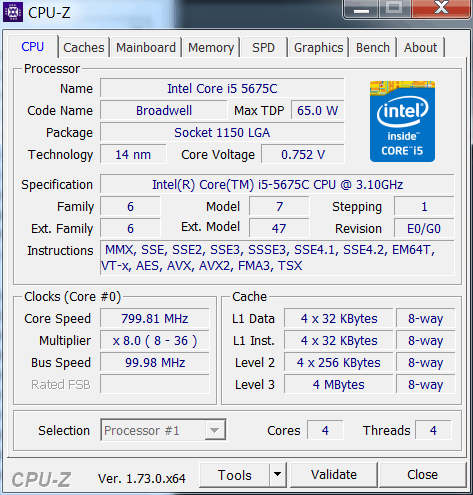Viewport: 473px width, 495px height.
Task: Click the empty Rated FSB field
Action: coord(155,385)
